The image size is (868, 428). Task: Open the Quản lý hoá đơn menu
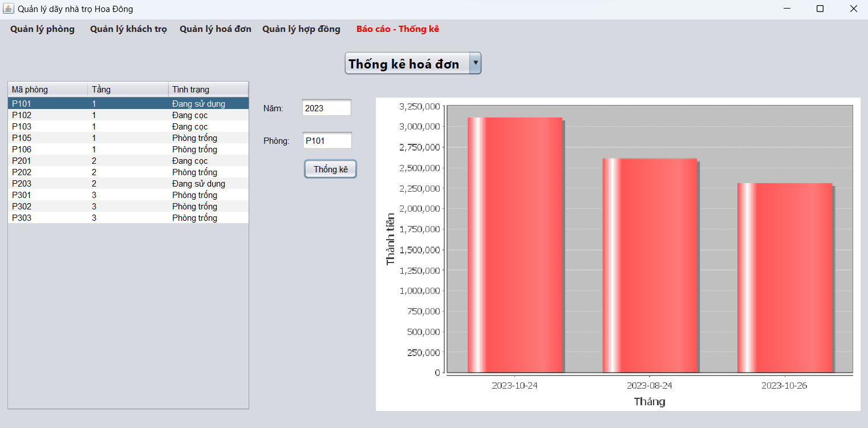[216, 29]
